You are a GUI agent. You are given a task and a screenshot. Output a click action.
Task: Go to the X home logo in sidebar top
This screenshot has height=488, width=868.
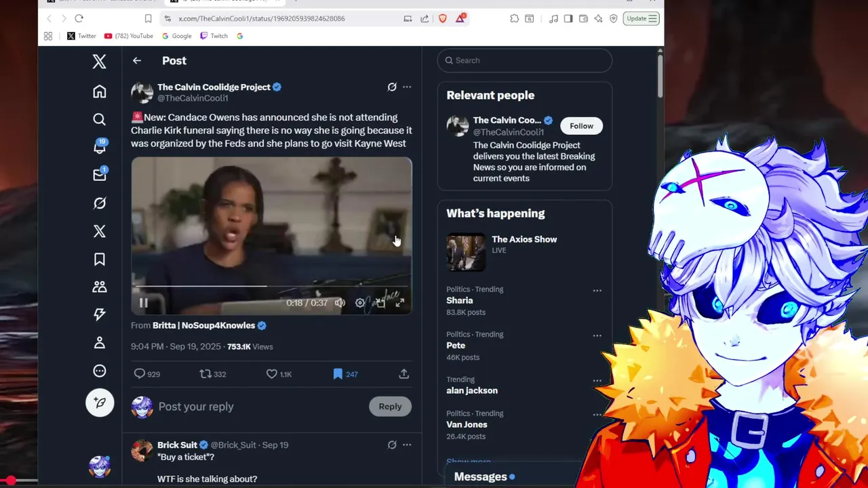point(100,61)
